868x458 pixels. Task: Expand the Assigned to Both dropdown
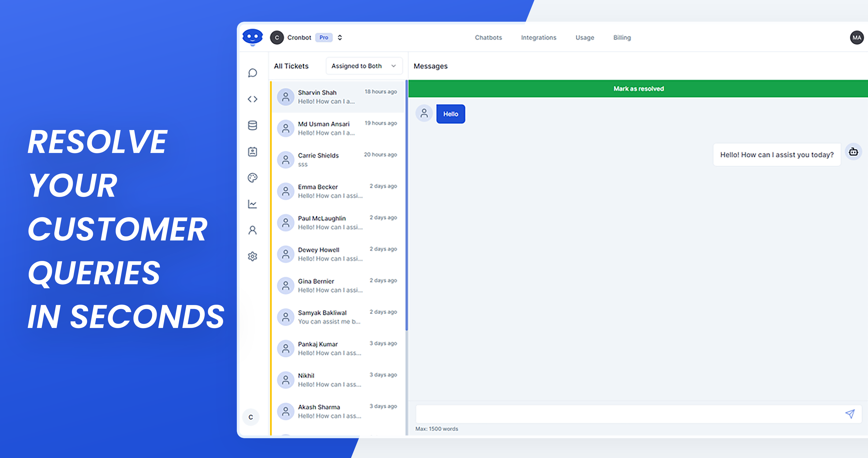click(364, 66)
